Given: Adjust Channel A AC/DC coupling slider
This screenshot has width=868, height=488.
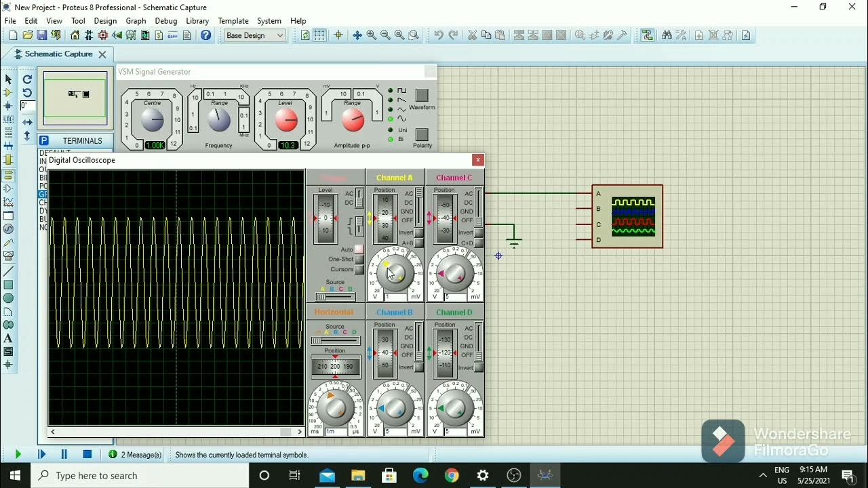Looking at the screenshot, I should (x=419, y=207).
